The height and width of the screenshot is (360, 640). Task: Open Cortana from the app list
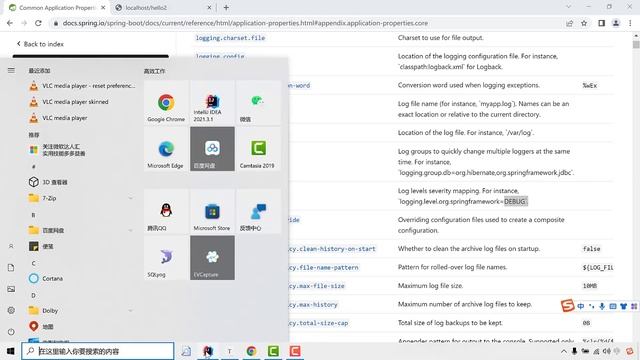coord(82,278)
